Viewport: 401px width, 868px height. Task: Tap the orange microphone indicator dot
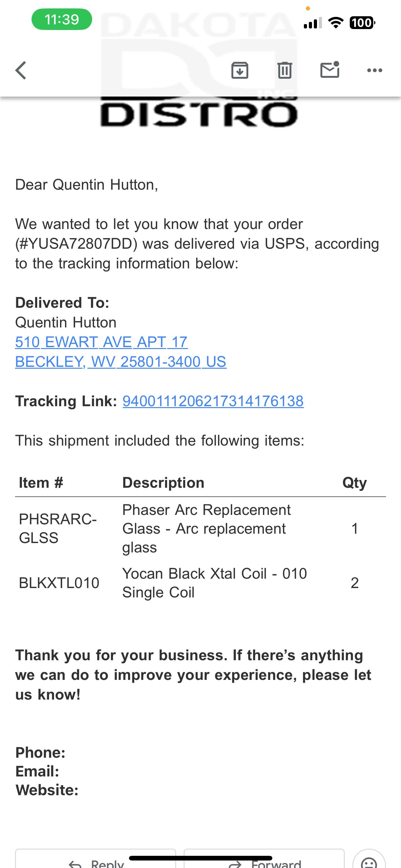click(x=308, y=8)
